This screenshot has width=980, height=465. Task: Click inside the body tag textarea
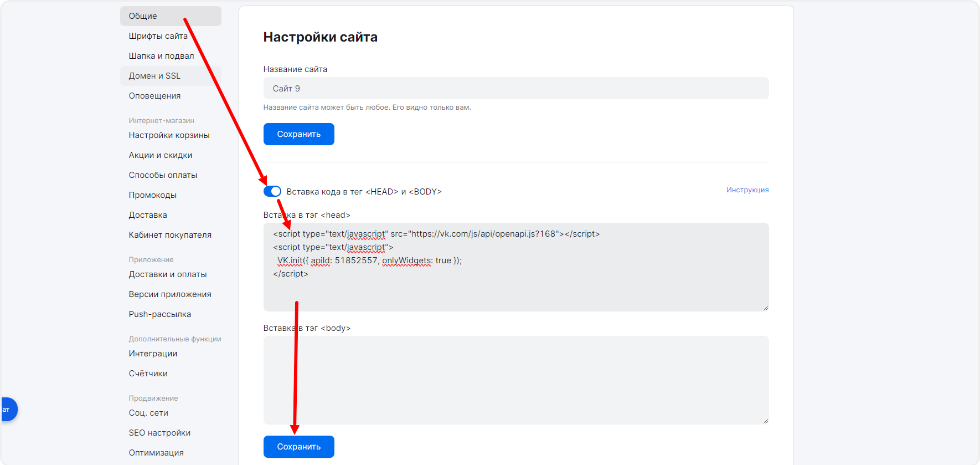[515, 380]
